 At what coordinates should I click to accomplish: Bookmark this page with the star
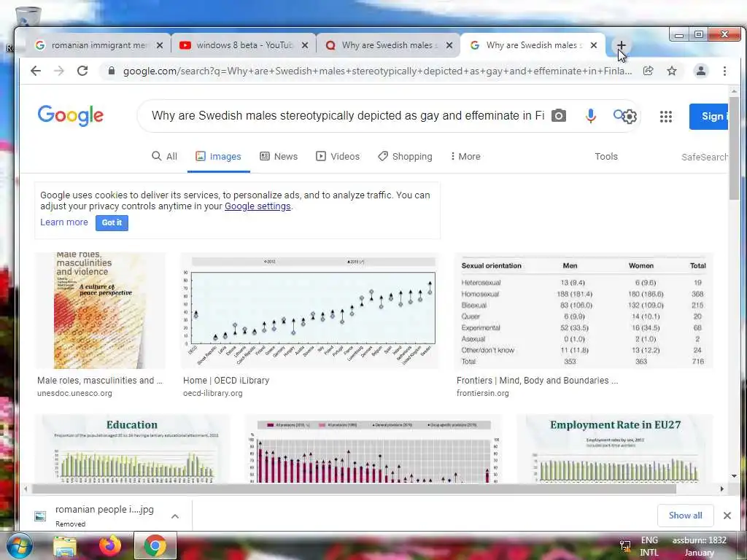pos(672,71)
